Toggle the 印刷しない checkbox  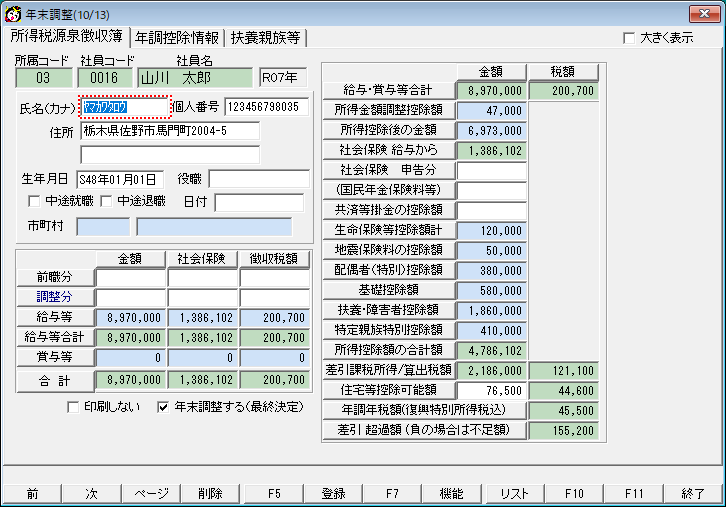[x=73, y=407]
